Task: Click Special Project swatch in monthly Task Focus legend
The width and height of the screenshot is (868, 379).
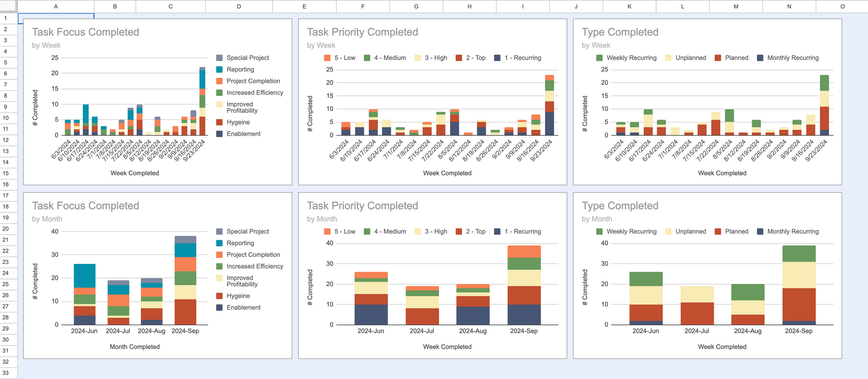Action: coord(219,232)
